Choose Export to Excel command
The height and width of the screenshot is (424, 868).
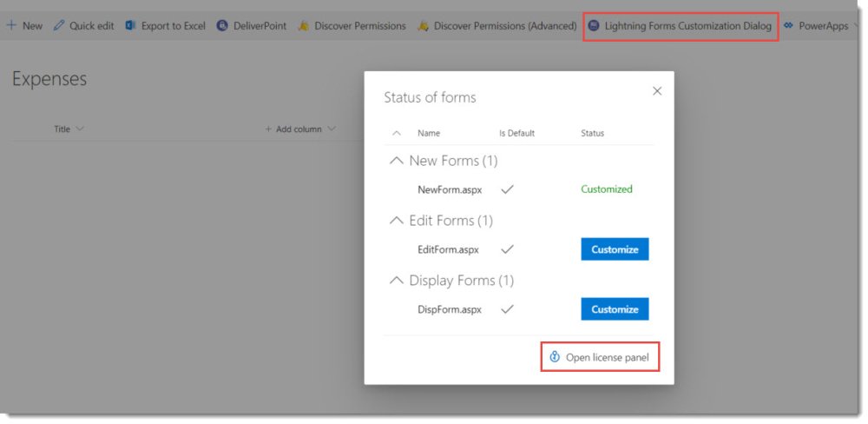[x=166, y=25]
